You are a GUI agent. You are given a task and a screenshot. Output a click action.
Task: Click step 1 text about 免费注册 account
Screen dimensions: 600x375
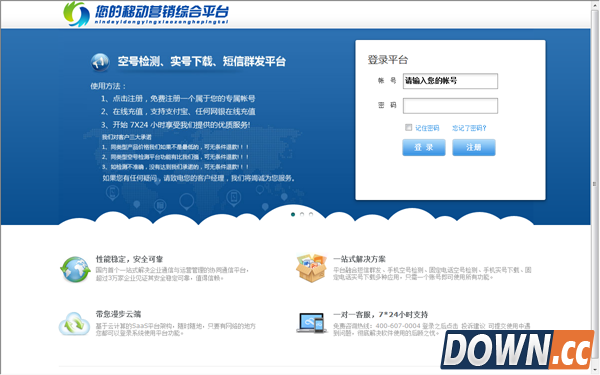(x=178, y=99)
